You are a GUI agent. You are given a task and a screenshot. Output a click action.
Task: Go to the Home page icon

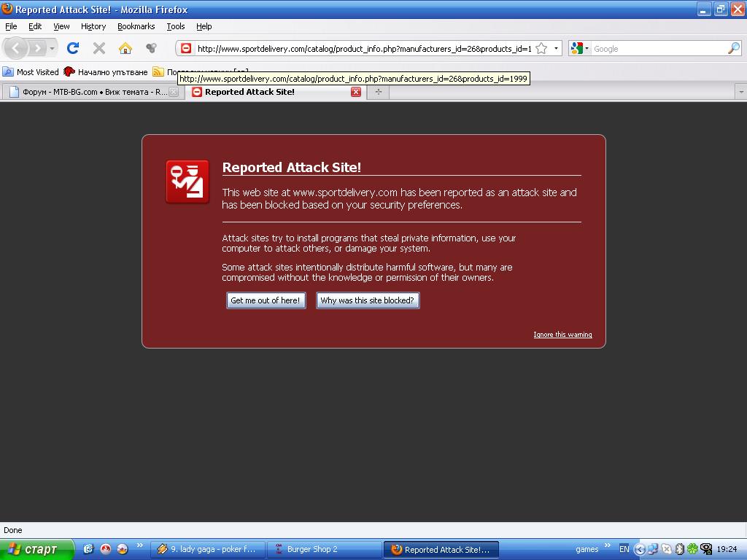coord(125,48)
